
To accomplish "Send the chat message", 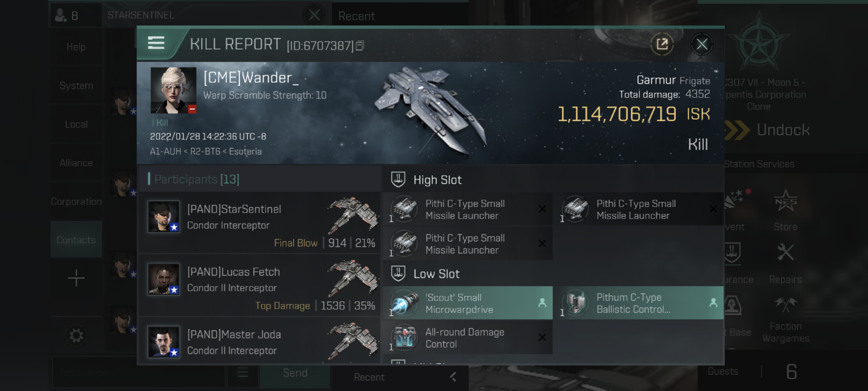I will pos(295,373).
